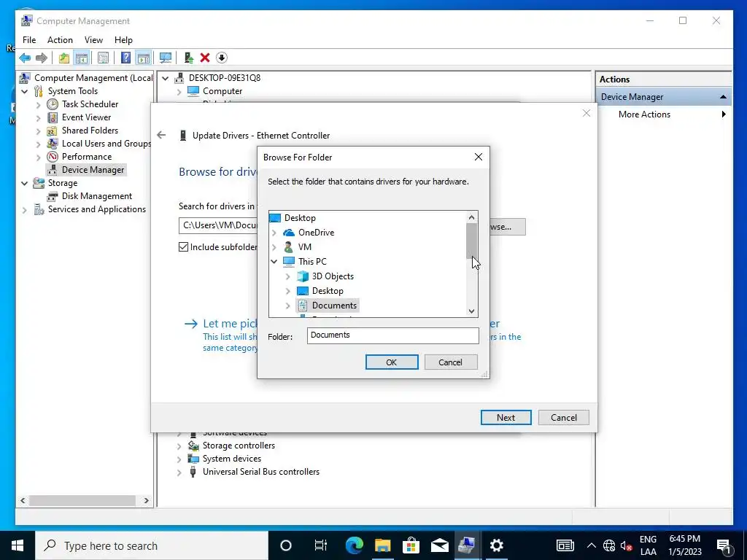The image size is (747, 560).
Task: Select Disk Management under Storage
Action: click(97, 196)
